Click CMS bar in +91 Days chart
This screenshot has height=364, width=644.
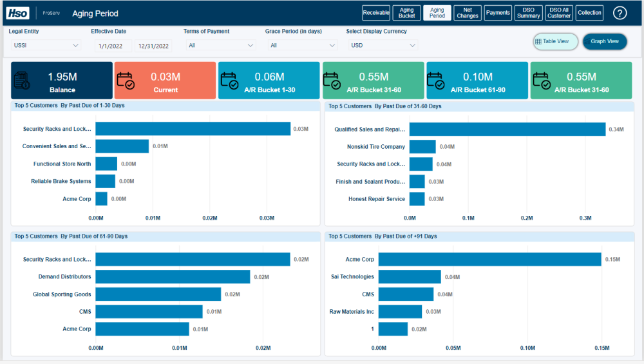pyautogui.click(x=406, y=294)
